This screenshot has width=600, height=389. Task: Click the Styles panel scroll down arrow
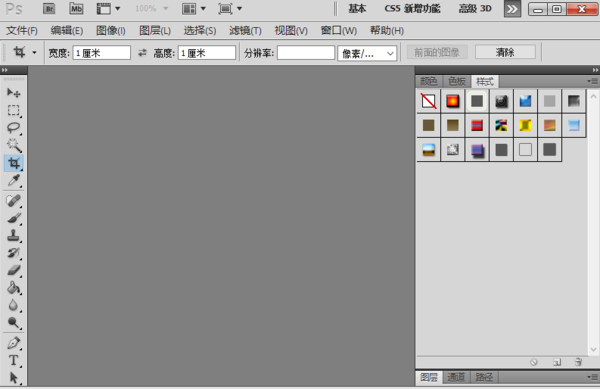tap(593, 349)
